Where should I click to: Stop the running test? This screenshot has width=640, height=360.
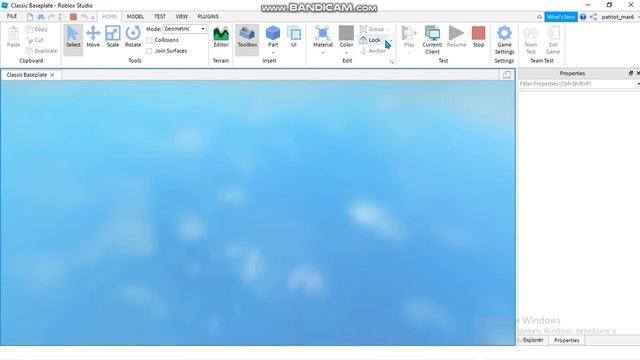click(x=478, y=37)
